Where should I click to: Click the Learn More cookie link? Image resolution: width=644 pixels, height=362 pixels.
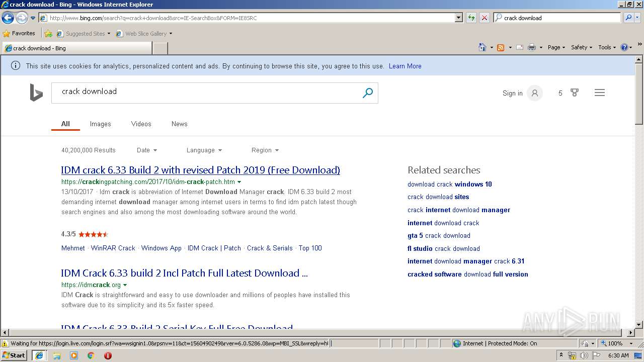click(405, 66)
